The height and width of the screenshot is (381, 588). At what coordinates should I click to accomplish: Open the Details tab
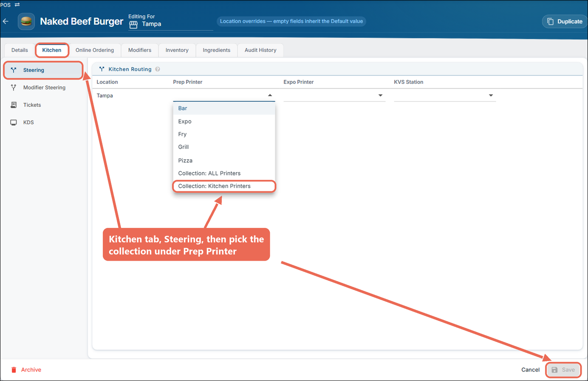tap(20, 50)
